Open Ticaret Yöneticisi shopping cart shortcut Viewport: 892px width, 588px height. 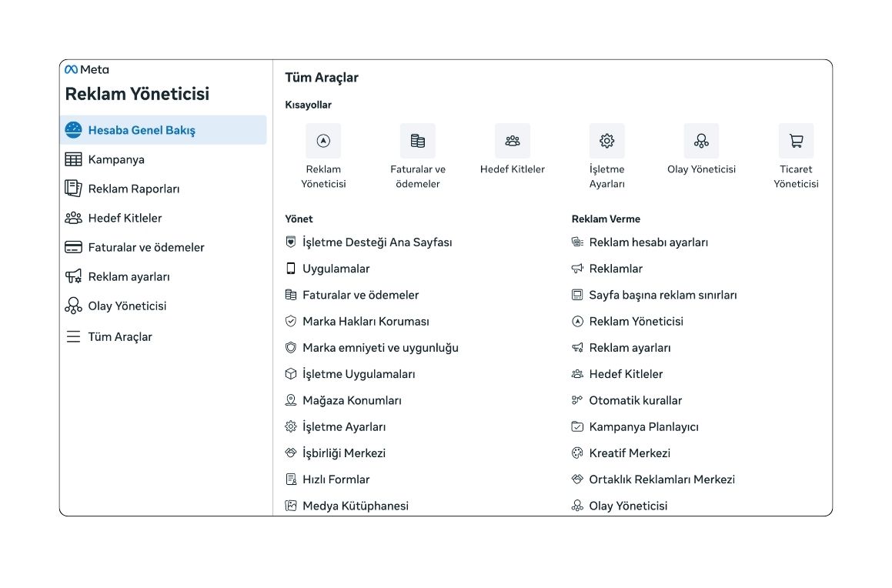point(796,141)
